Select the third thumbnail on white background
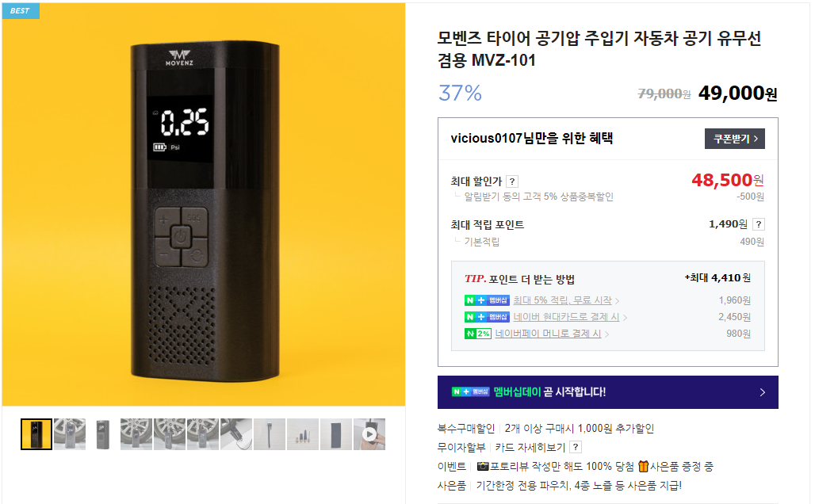Image resolution: width=815 pixels, height=504 pixels. click(x=103, y=433)
